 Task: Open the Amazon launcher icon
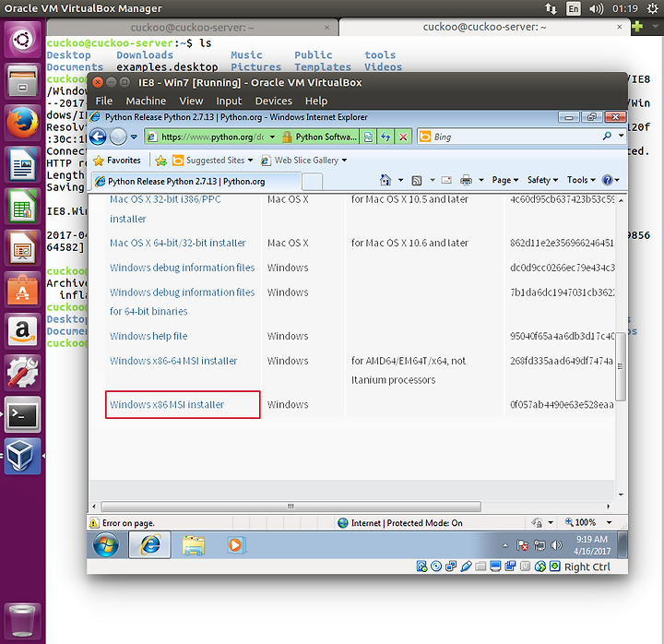[22, 331]
